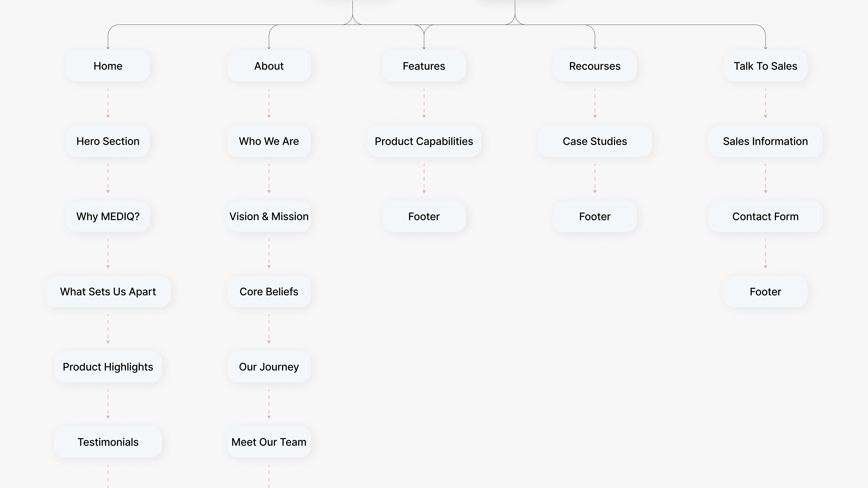Click the Product Highlights box

coord(108,366)
